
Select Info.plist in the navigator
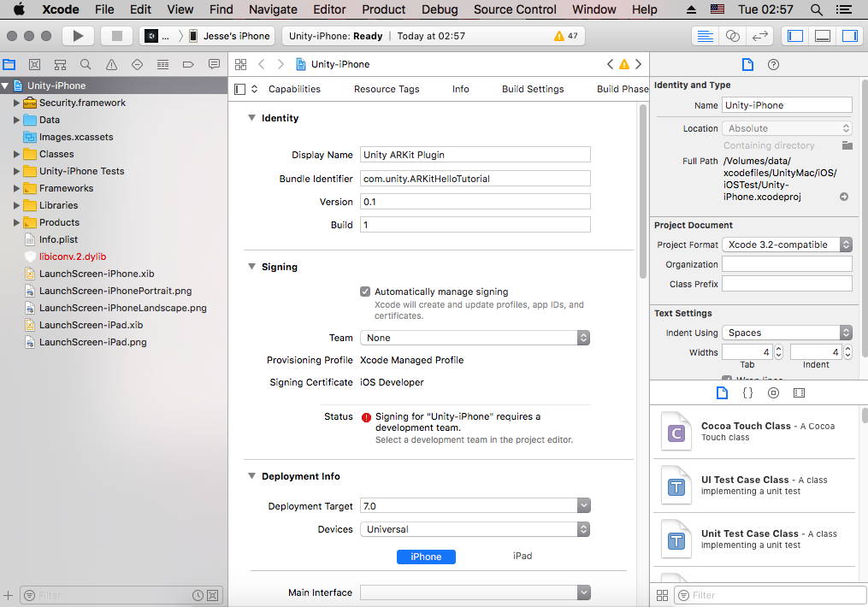click(x=58, y=239)
